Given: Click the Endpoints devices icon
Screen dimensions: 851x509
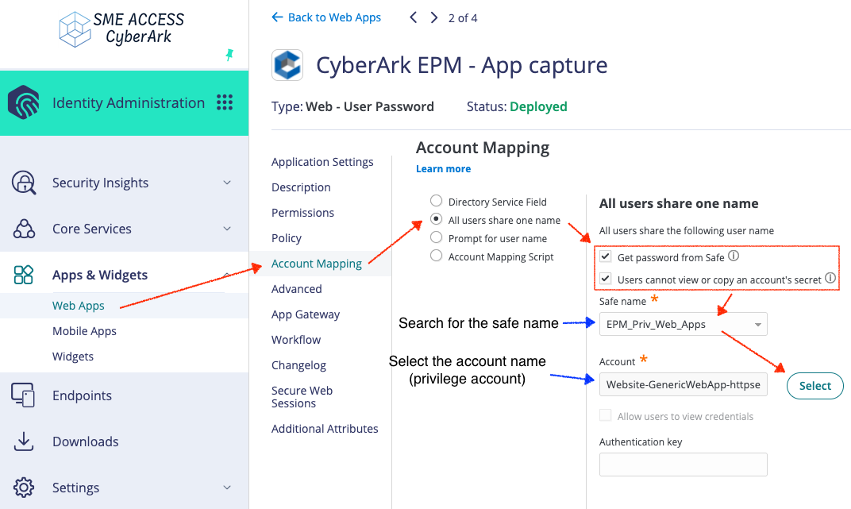Looking at the screenshot, I should (23, 395).
